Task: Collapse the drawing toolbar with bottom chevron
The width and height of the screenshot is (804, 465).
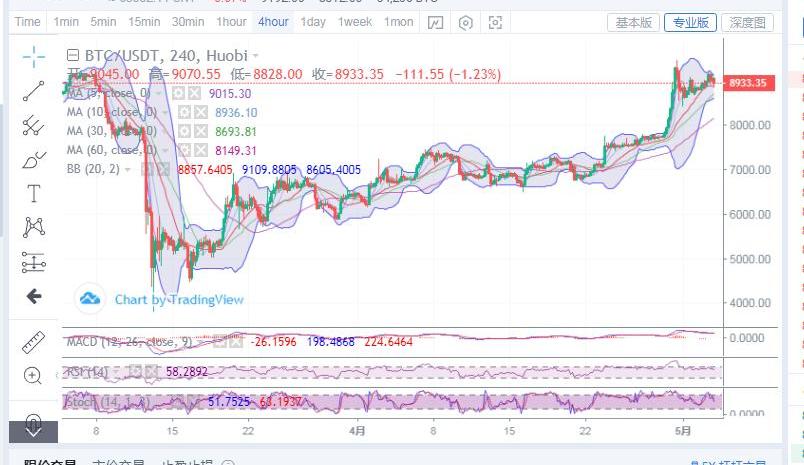Action: [33, 431]
